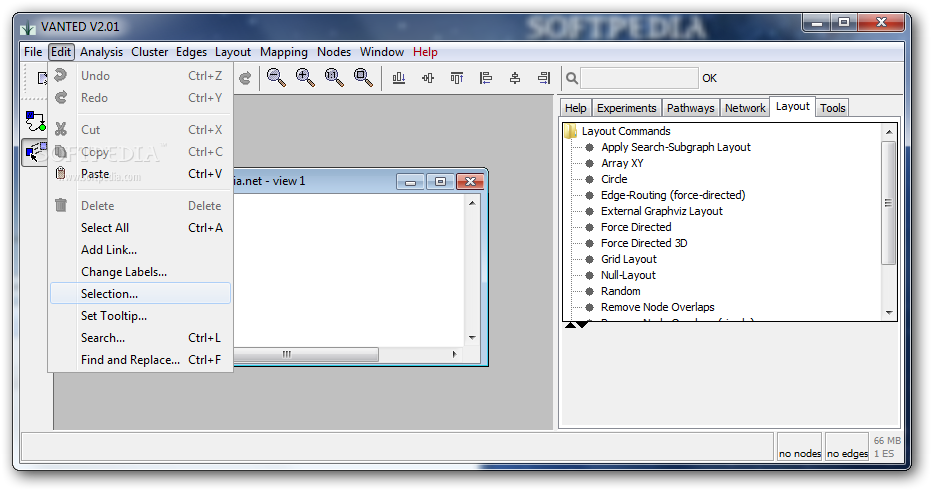This screenshot has height=491, width=932.
Task: Select the Force Directed 3D layout
Action: pos(644,243)
